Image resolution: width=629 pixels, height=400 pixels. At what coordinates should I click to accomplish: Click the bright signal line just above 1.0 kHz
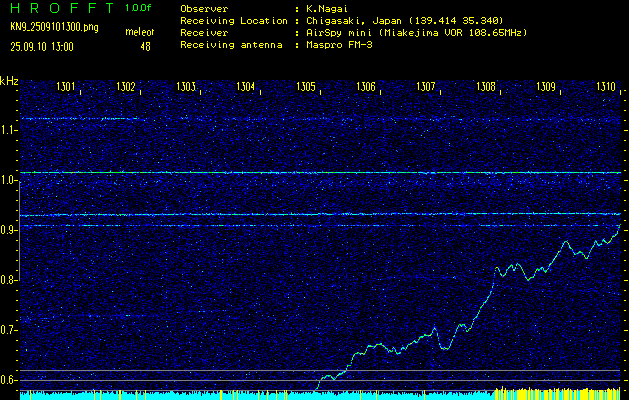pos(320,173)
